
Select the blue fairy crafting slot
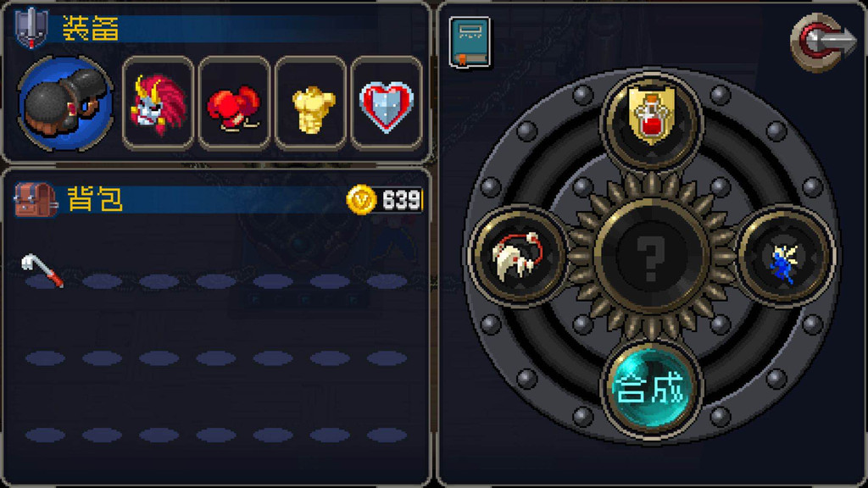point(784,255)
